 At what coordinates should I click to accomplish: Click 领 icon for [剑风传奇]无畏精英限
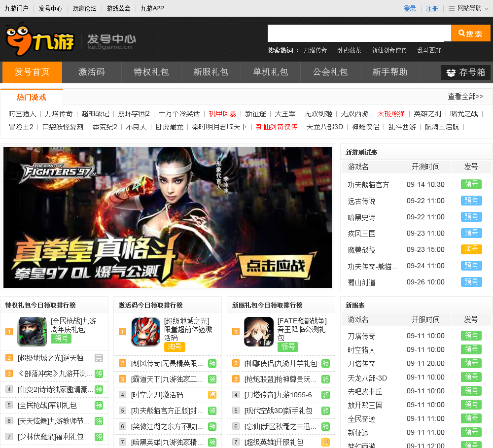pyautogui.click(x=212, y=363)
